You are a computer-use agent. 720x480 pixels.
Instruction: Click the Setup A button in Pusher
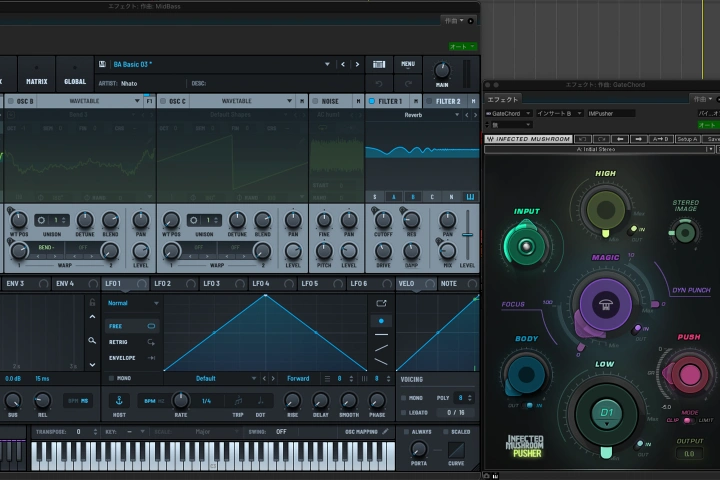coord(687,139)
